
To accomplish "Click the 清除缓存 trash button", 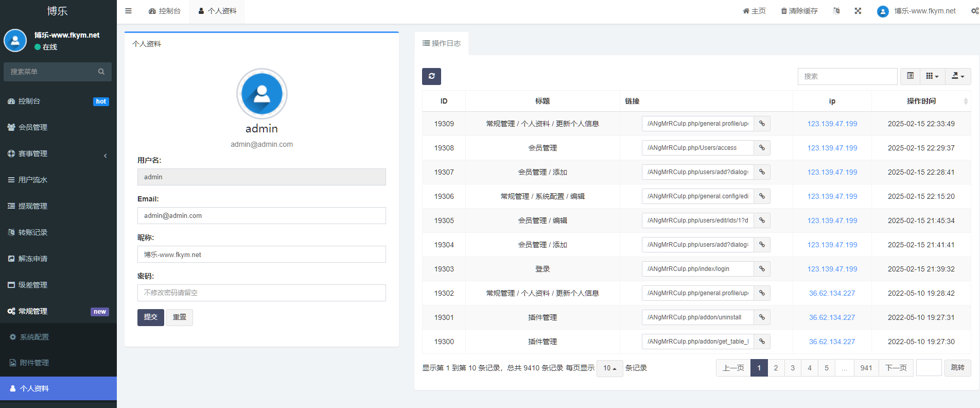I will tap(799, 11).
